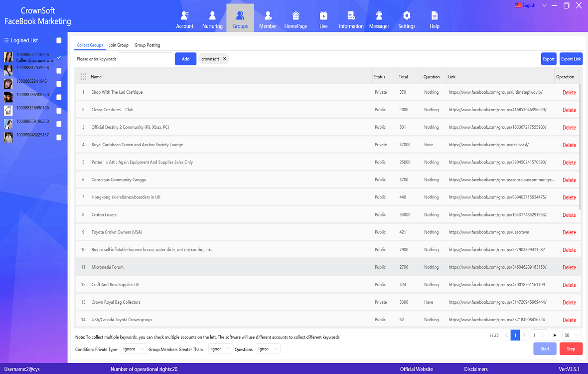Open the Official Website link
The image size is (588, 374).
click(416, 369)
